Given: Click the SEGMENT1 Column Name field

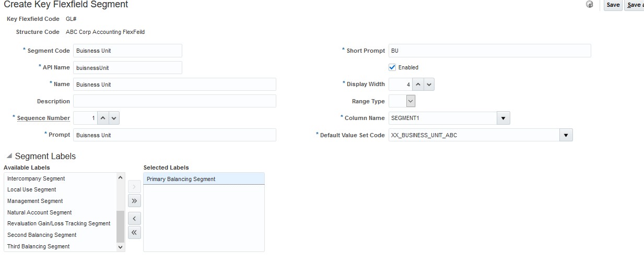Looking at the screenshot, I should coord(443,118).
